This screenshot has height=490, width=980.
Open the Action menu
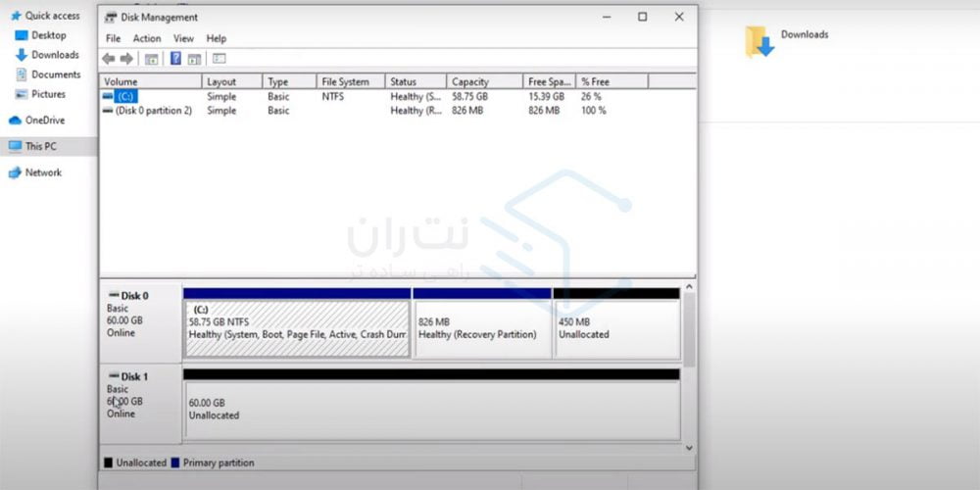click(147, 38)
